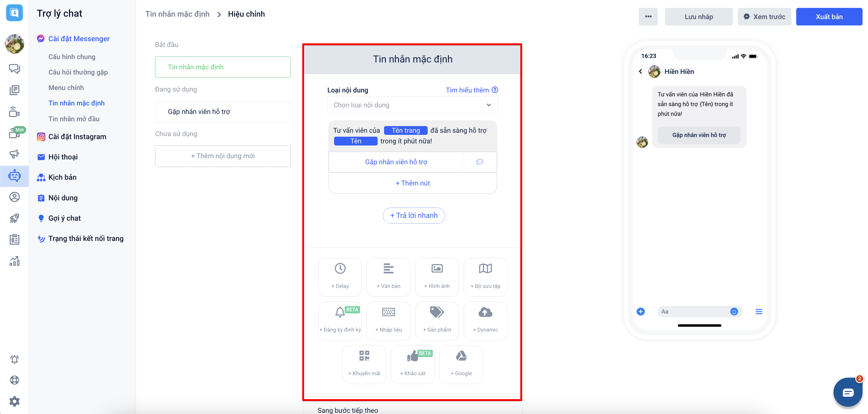The image size is (868, 414).
Task: Open the Tin nhắn mở đầu menu item
Action: click(74, 119)
